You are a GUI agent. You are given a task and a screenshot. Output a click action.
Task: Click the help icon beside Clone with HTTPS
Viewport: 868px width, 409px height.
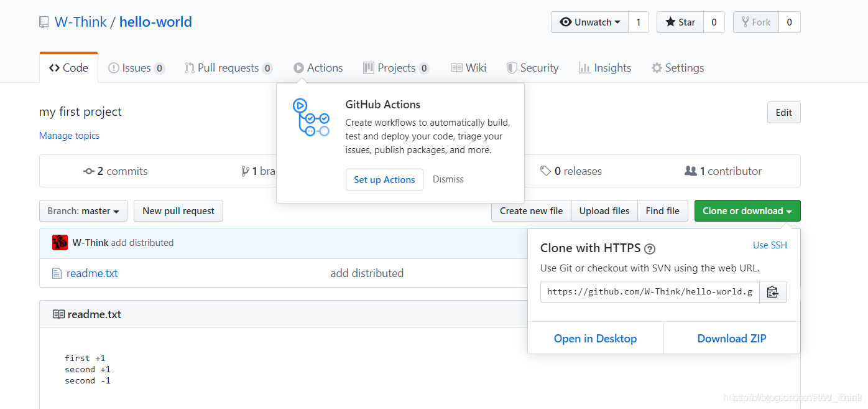point(650,249)
